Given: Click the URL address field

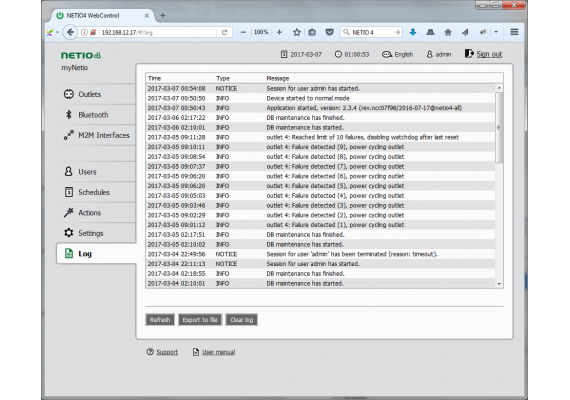Looking at the screenshot, I should [158, 32].
